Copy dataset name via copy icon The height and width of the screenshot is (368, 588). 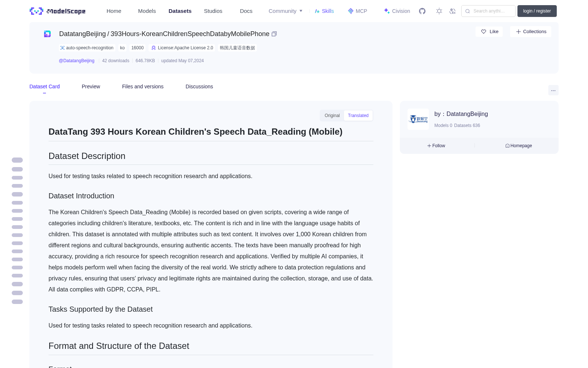[274, 34]
